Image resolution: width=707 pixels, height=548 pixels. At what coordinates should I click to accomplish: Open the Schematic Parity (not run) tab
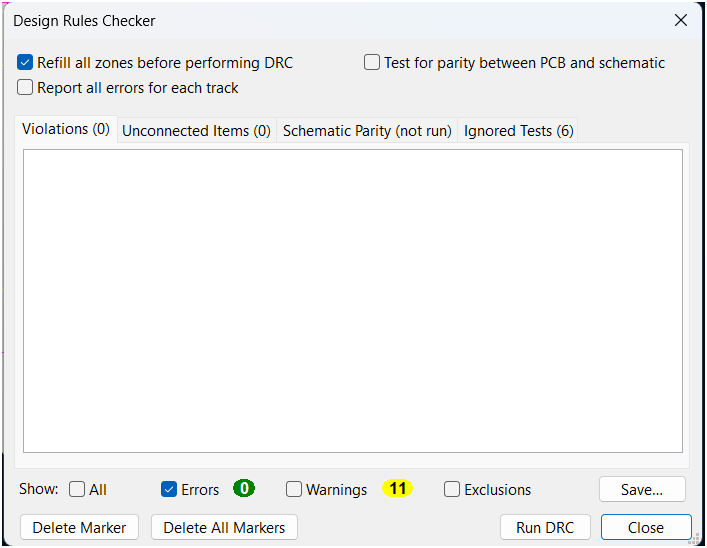(367, 131)
